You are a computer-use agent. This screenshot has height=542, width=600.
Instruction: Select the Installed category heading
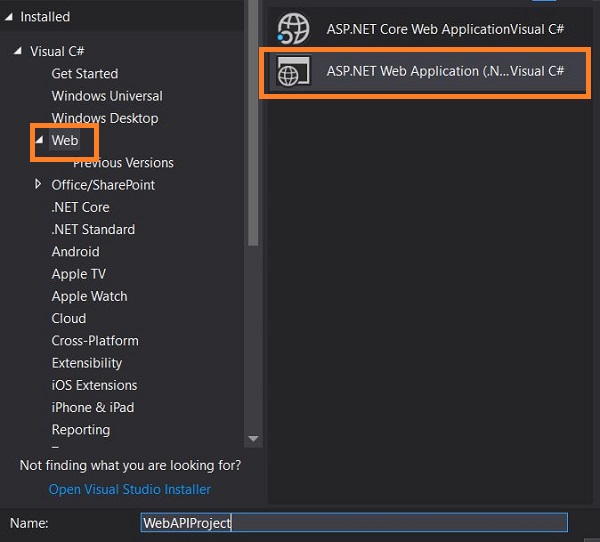[45, 17]
